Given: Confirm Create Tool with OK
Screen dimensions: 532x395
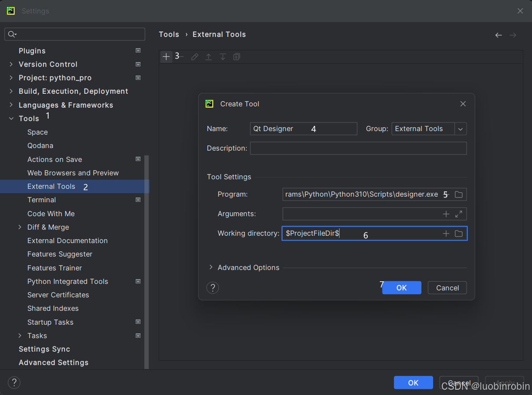Looking at the screenshot, I should 401,288.
